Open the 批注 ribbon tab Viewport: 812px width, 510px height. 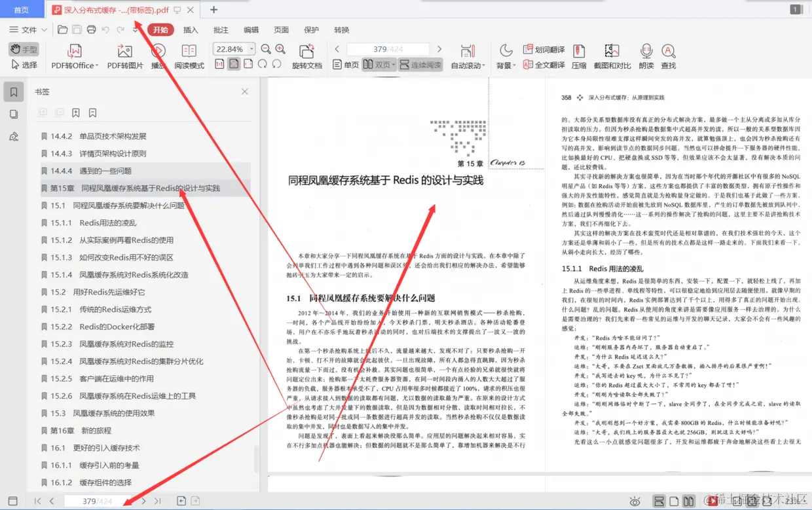(221, 29)
